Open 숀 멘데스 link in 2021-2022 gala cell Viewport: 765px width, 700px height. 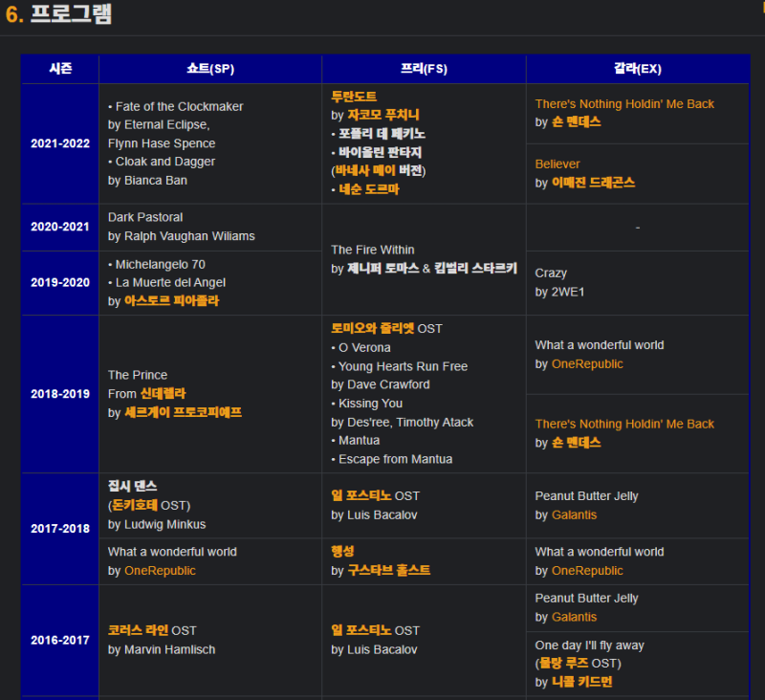[x=577, y=122]
